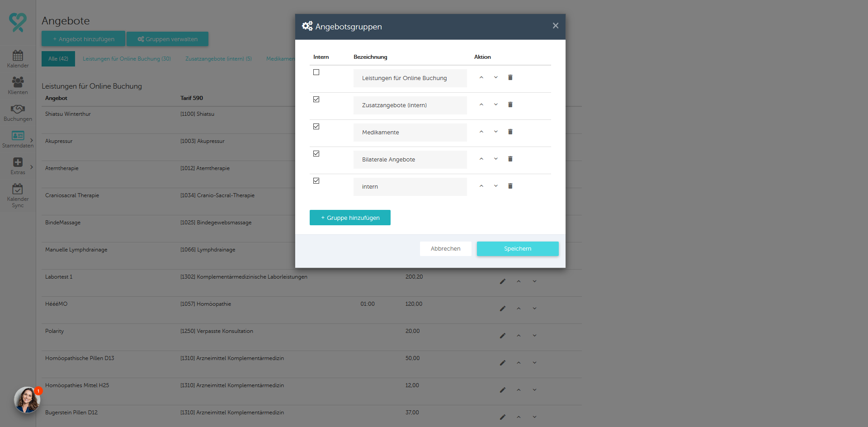
Task: Open Kalender Sync from the sidebar
Action: click(x=18, y=195)
